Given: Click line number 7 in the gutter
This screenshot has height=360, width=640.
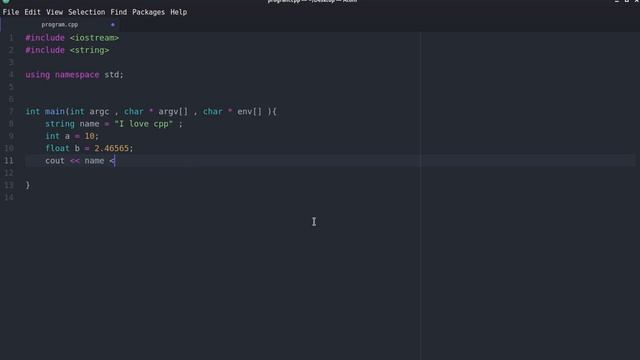Looking at the screenshot, I should pos(11,111).
